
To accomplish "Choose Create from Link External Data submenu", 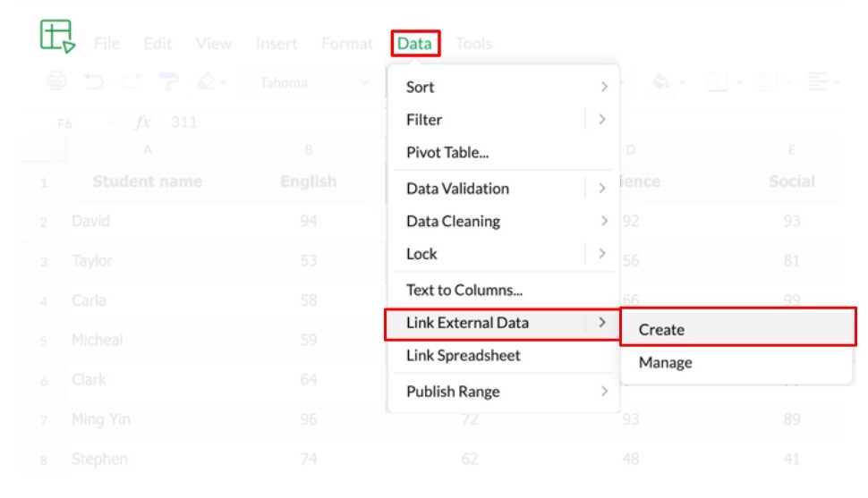I will [x=661, y=329].
